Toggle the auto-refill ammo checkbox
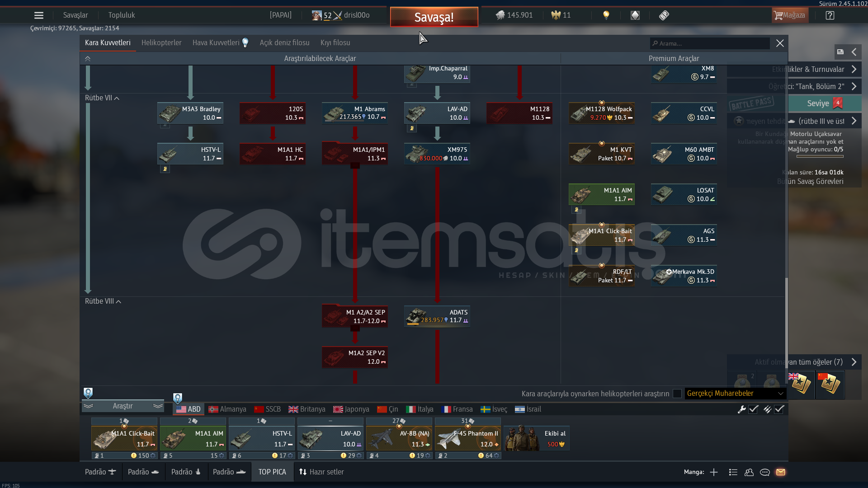Screen dimensions: 868x488 pyautogui.click(x=779, y=409)
